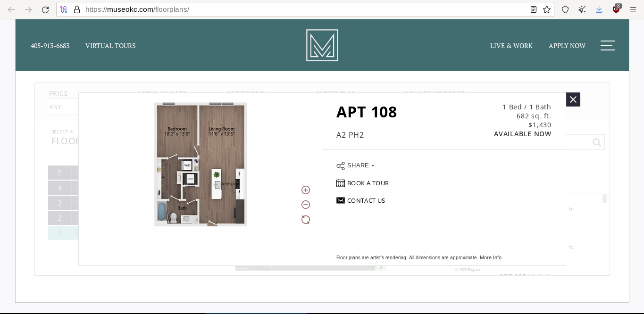Go to Live & Work page
The height and width of the screenshot is (314, 644).
point(511,46)
